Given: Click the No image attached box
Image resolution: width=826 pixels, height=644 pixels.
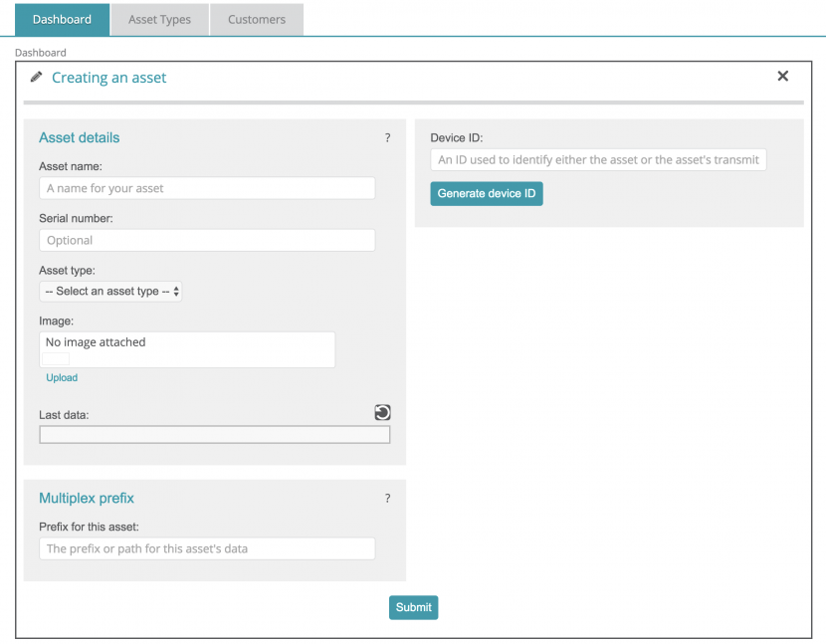Looking at the screenshot, I should click(187, 342).
